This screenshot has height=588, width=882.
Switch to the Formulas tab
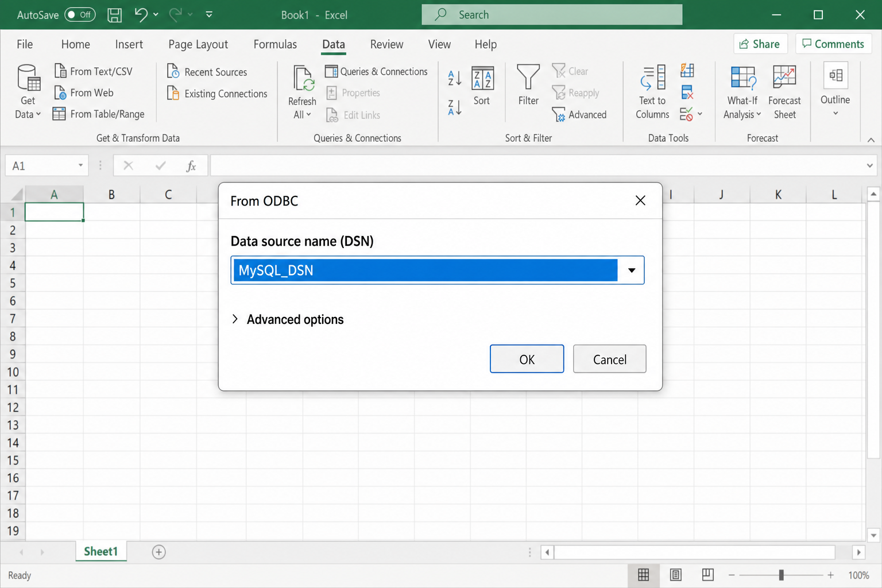(x=275, y=44)
